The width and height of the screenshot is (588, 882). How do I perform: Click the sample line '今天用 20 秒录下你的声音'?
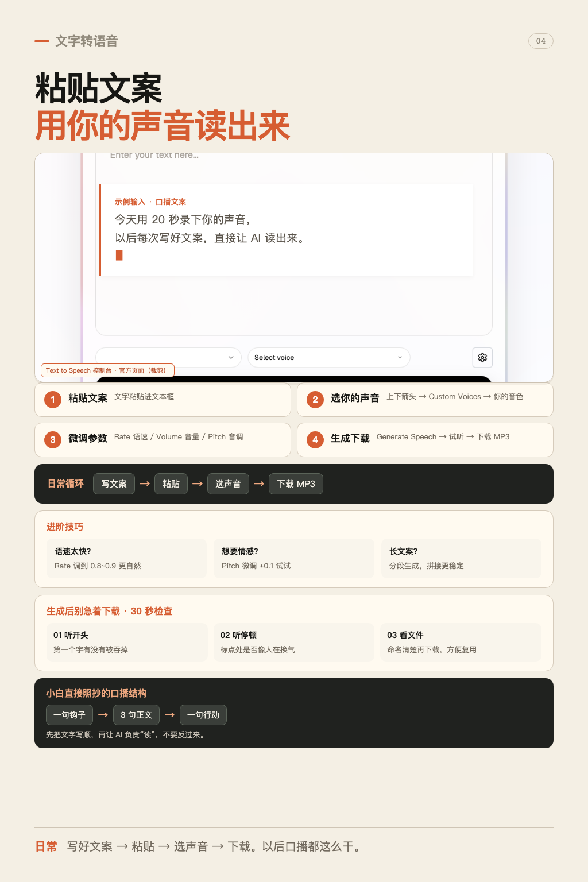click(183, 219)
